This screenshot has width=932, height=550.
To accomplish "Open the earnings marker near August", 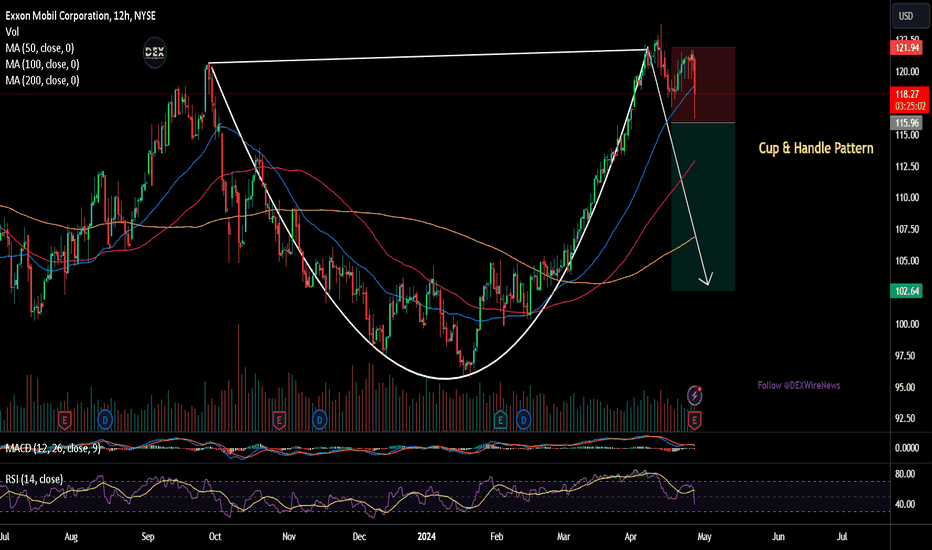I will pyautogui.click(x=64, y=420).
